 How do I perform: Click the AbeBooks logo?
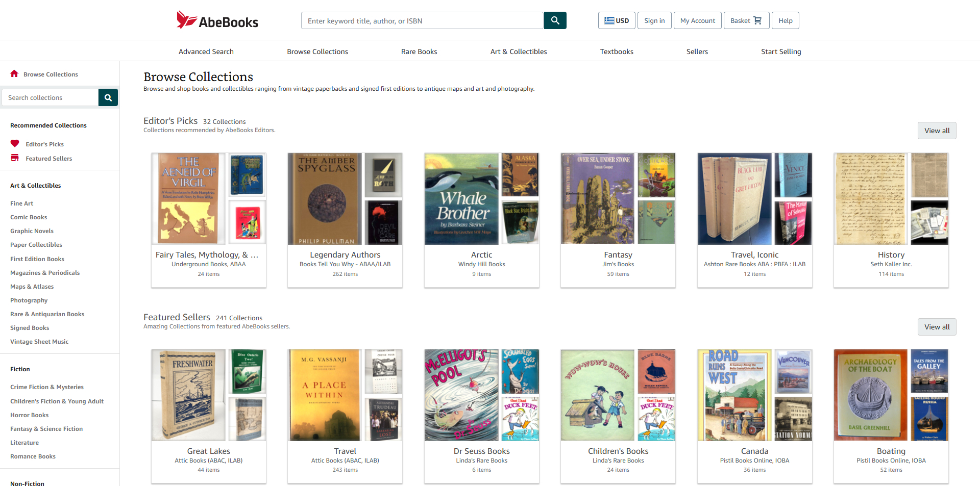216,20
